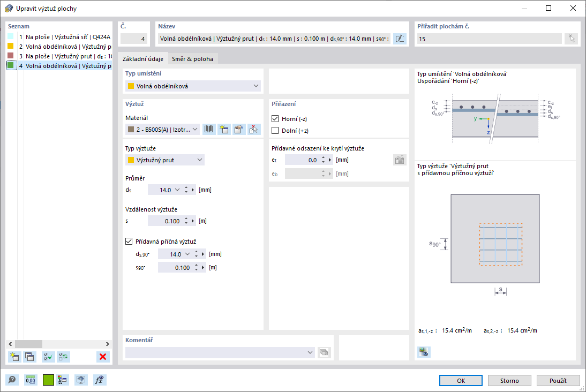Open help with the question mark icon

tap(12, 380)
